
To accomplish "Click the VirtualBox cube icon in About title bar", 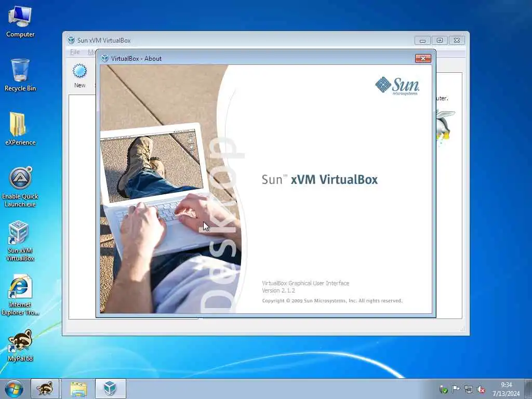I will [x=105, y=58].
